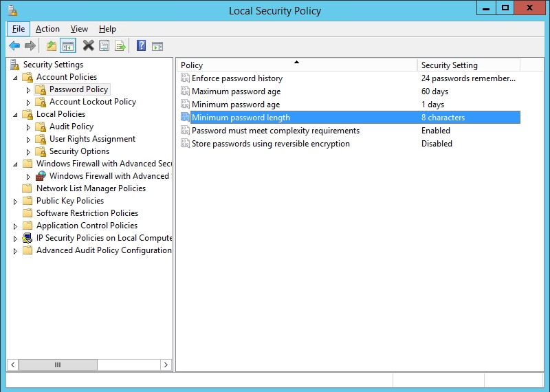Select the Maximum password age policy
The width and height of the screenshot is (550, 392).
[236, 91]
